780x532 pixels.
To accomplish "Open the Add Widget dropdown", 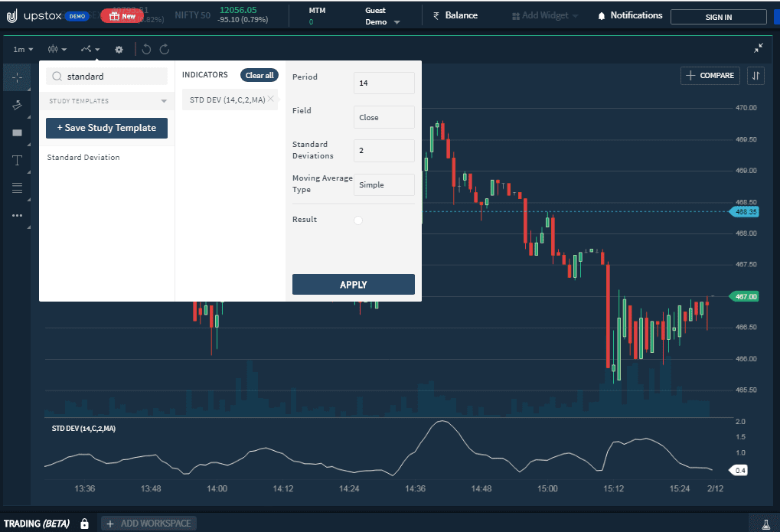I will tap(545, 15).
